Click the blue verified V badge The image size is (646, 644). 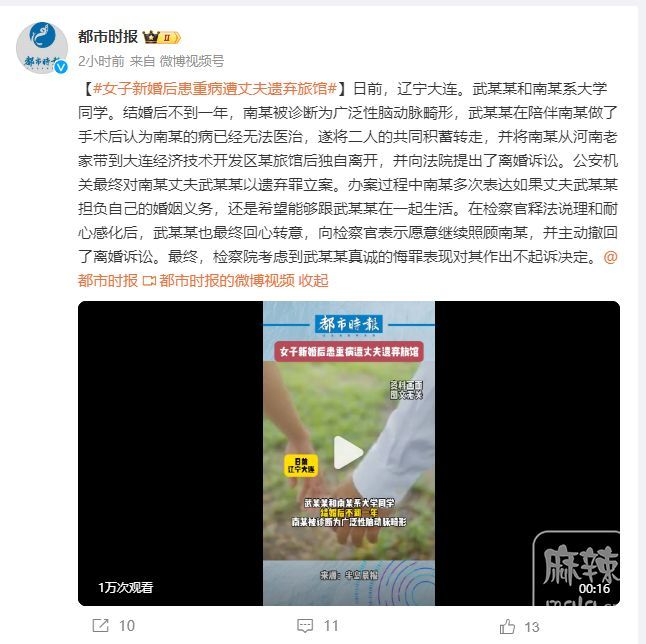pyautogui.click(x=61, y=67)
